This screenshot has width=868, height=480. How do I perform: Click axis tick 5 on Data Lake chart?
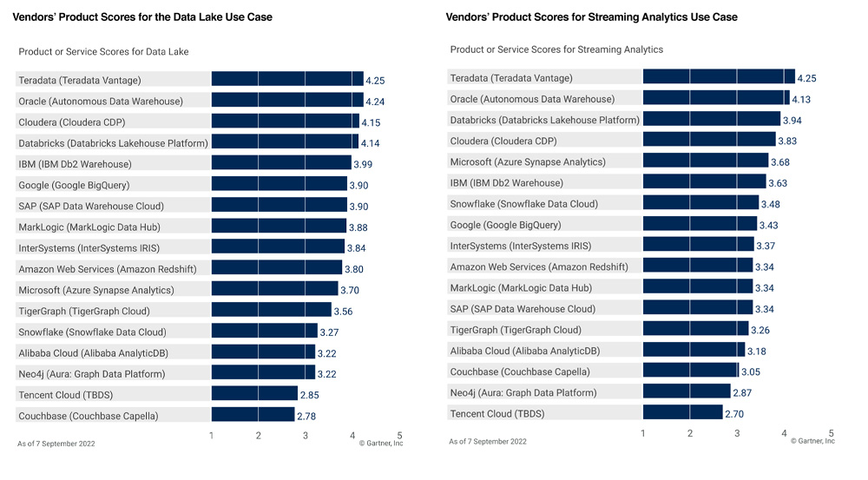click(399, 435)
